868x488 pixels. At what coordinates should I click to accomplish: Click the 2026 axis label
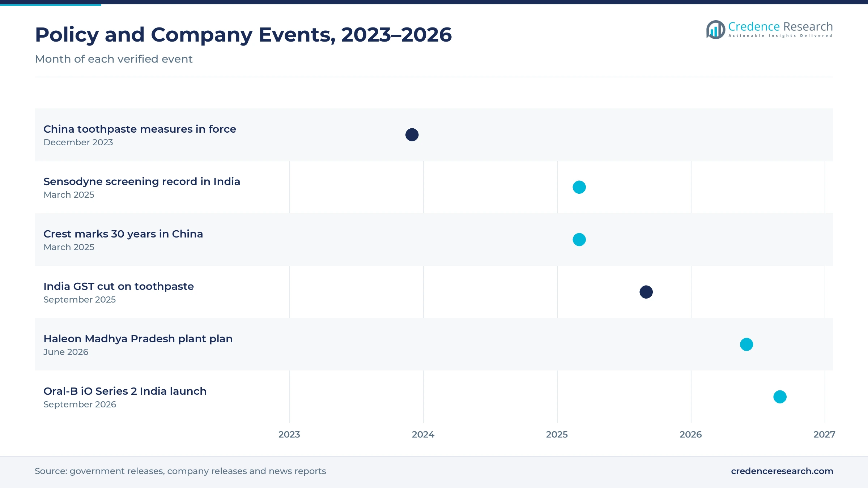[691, 435]
